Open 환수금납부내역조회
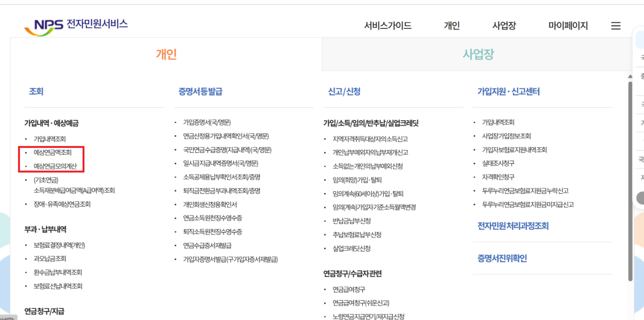 (58, 273)
